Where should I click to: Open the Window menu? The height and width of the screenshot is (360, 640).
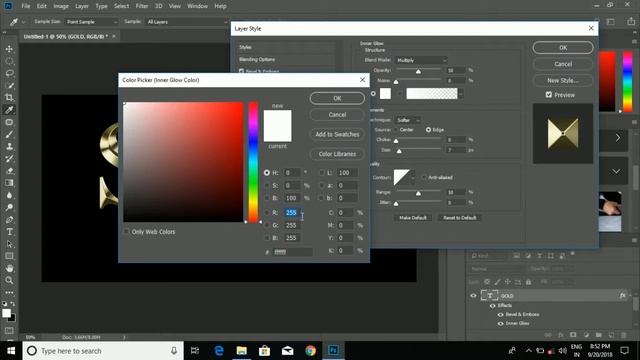197,6
